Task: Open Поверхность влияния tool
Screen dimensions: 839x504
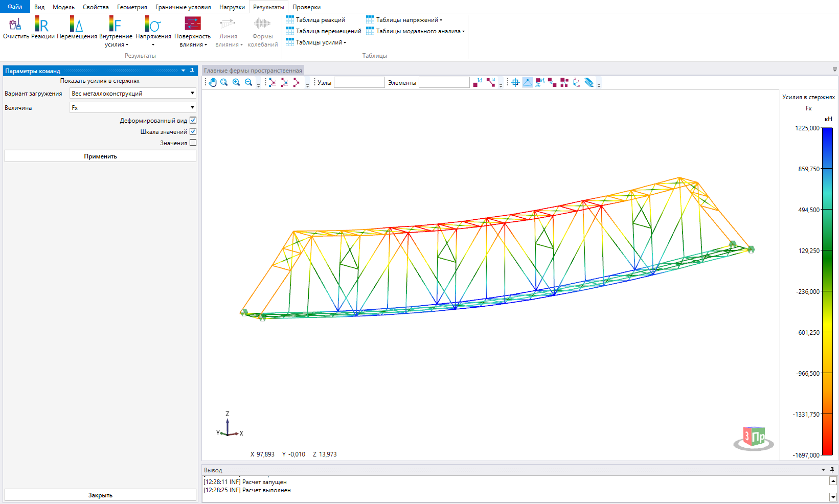Action: [x=193, y=24]
